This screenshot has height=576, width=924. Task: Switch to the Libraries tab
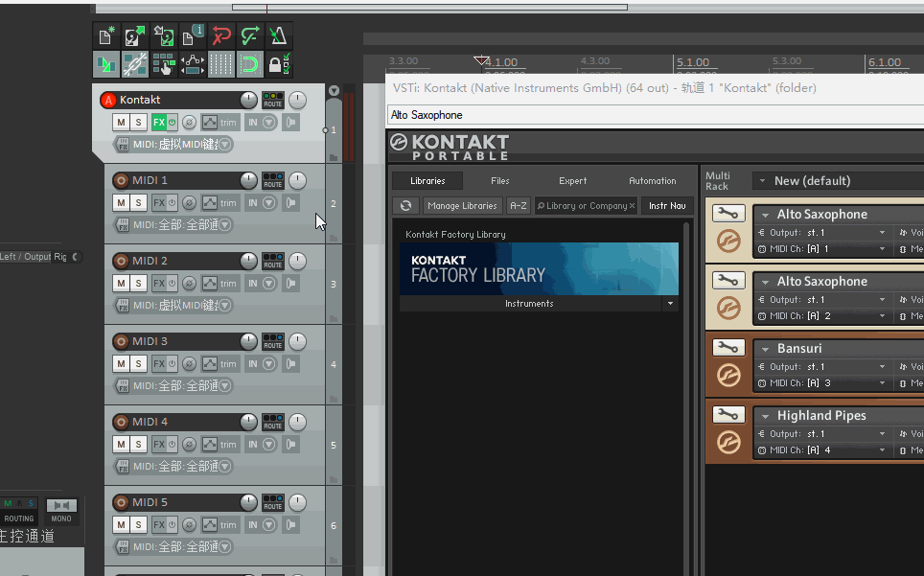[x=427, y=181]
